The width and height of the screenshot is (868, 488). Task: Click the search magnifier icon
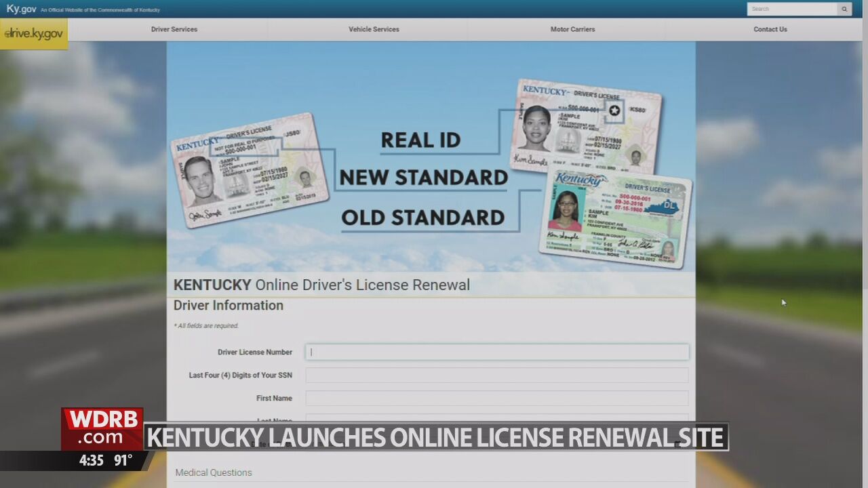[x=844, y=9]
